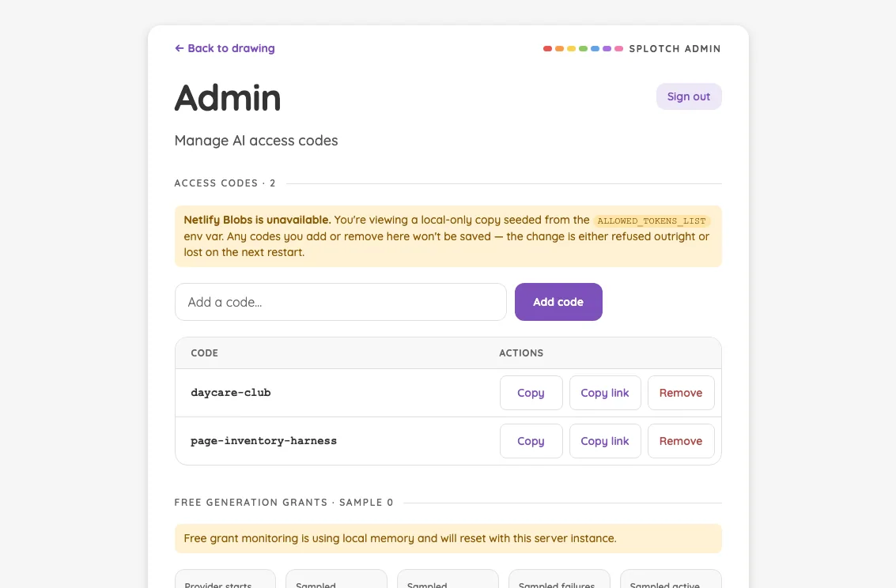Click the green dot in Splotch logo
This screenshot has width=896, height=588.
click(583, 48)
